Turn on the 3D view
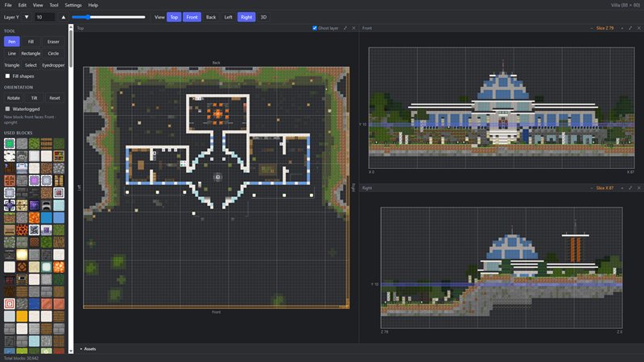The height and width of the screenshot is (362, 644). (264, 17)
